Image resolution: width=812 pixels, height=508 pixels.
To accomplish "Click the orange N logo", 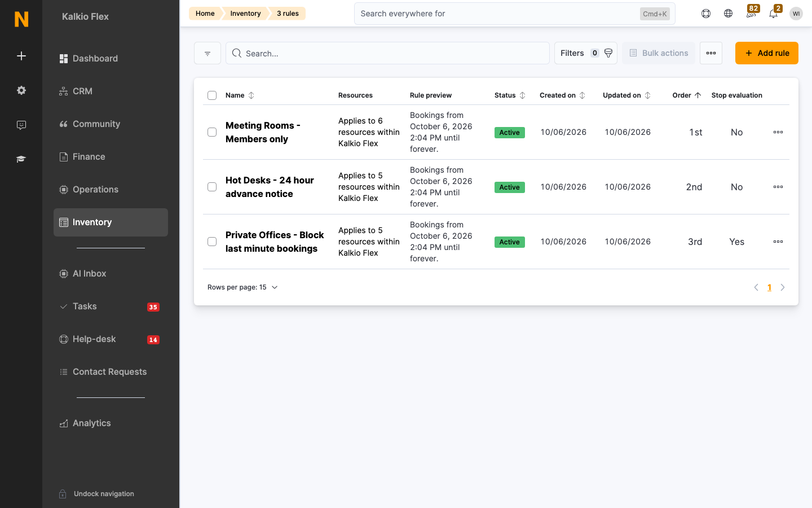I will tap(21, 19).
